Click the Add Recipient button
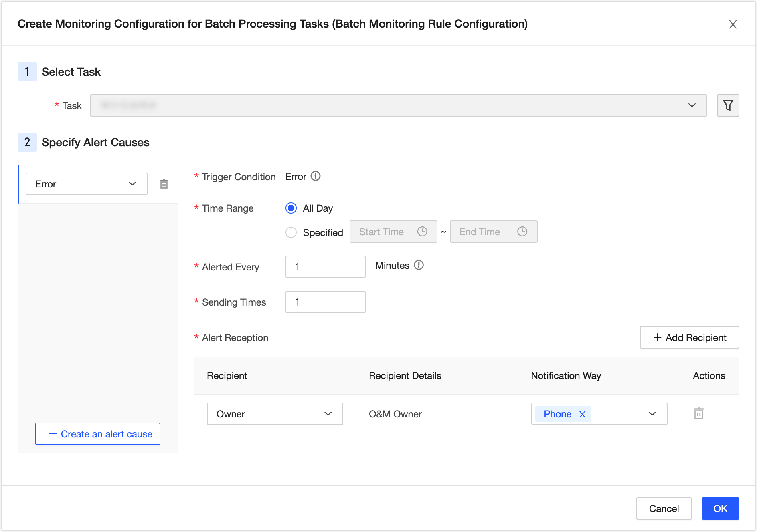This screenshot has width=757, height=532. (x=689, y=337)
